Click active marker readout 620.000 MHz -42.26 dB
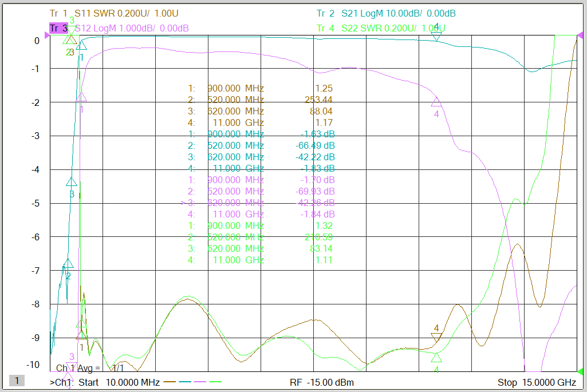 [258, 203]
